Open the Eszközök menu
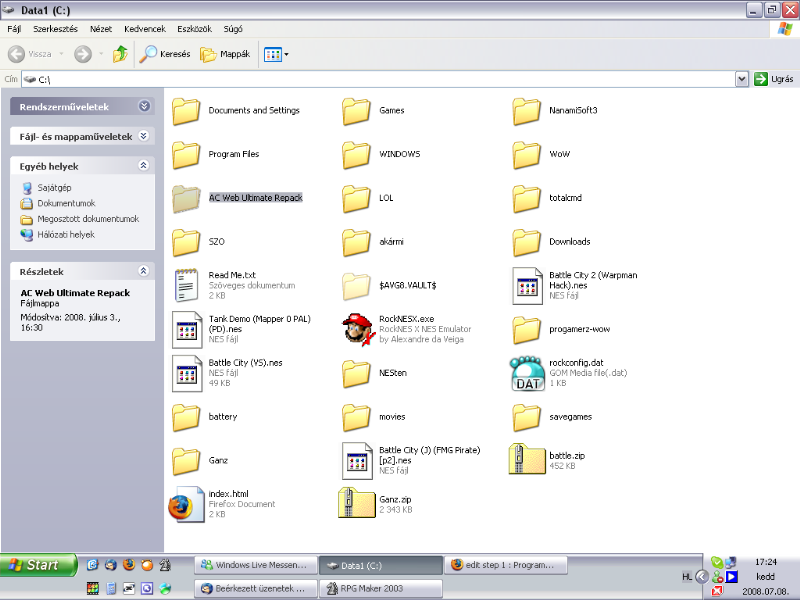The width and height of the screenshot is (800, 600). (193, 30)
